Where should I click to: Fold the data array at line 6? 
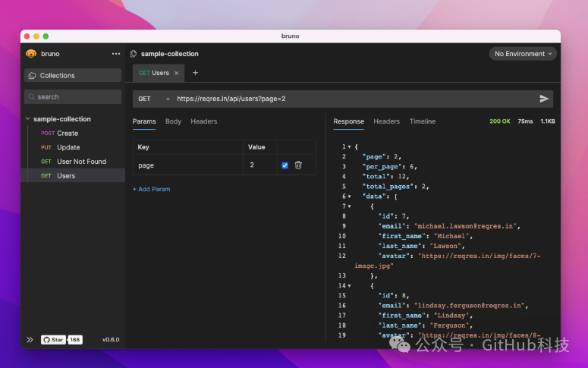click(349, 197)
